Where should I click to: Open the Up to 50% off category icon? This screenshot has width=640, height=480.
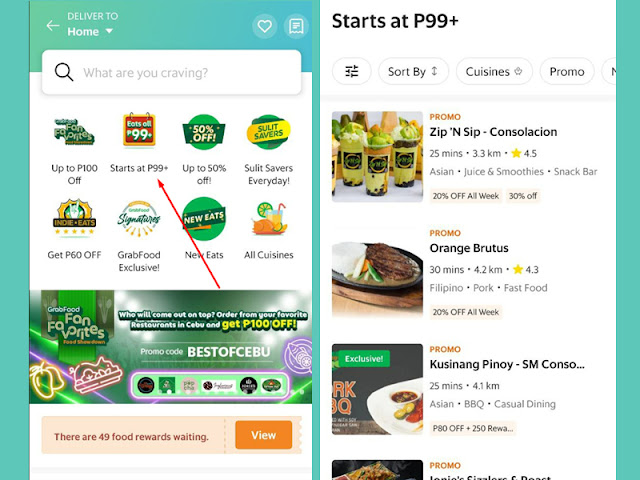coord(204,132)
